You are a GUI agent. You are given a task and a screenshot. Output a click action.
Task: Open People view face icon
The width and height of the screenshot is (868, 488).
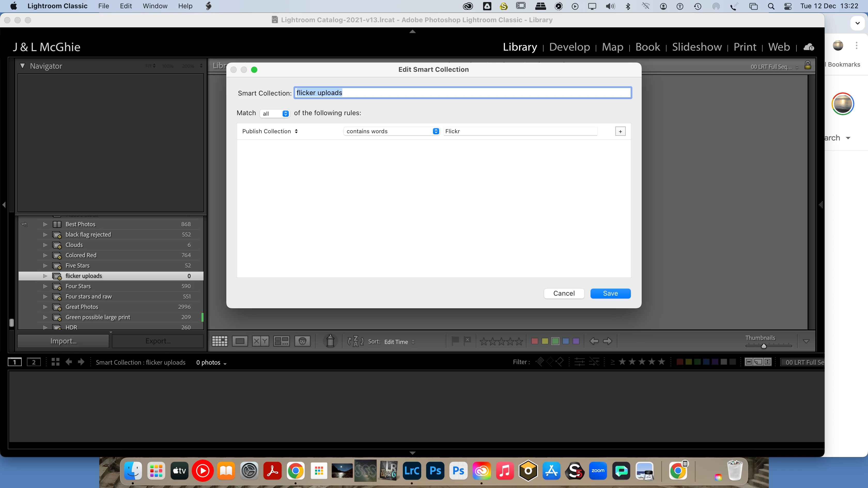(302, 341)
